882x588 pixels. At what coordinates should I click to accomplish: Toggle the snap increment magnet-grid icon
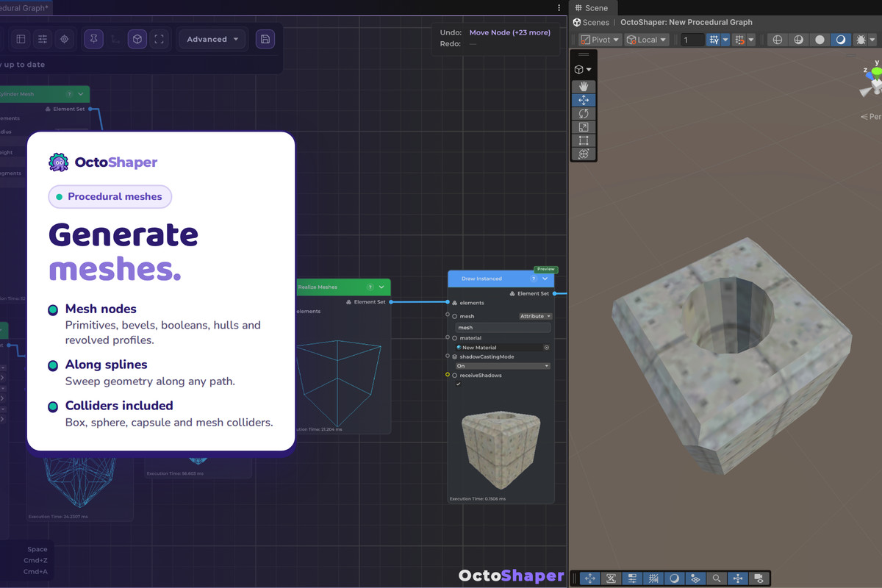tap(739, 40)
